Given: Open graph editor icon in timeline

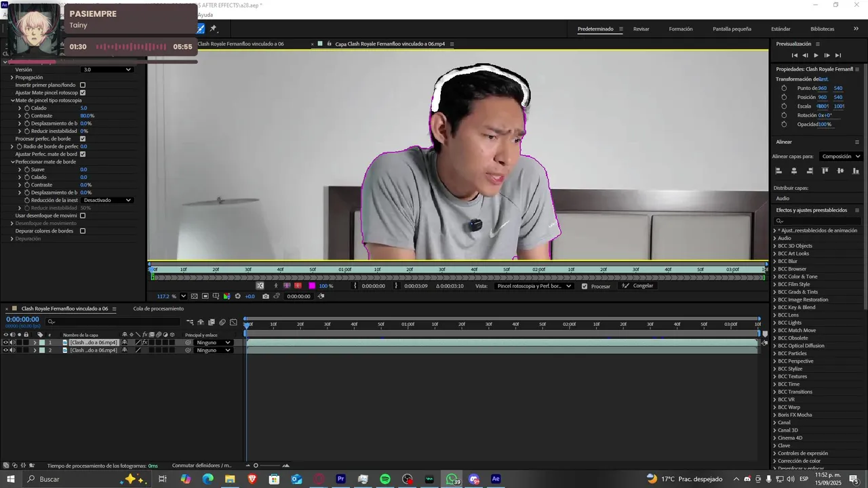Looking at the screenshot, I should (x=234, y=322).
